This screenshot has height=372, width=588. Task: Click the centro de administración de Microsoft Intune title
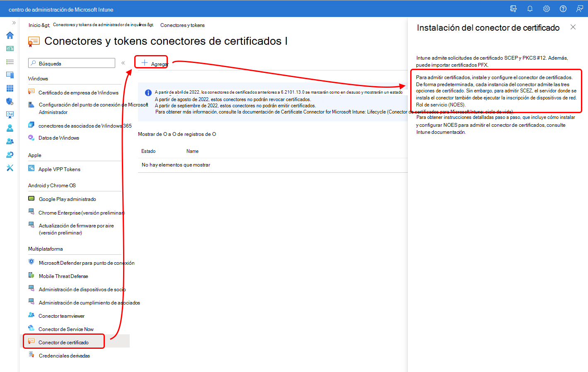coord(61,9)
